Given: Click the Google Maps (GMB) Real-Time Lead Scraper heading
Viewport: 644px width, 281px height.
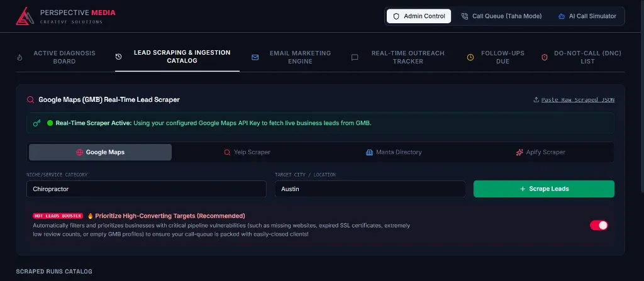Looking at the screenshot, I should pos(109,99).
